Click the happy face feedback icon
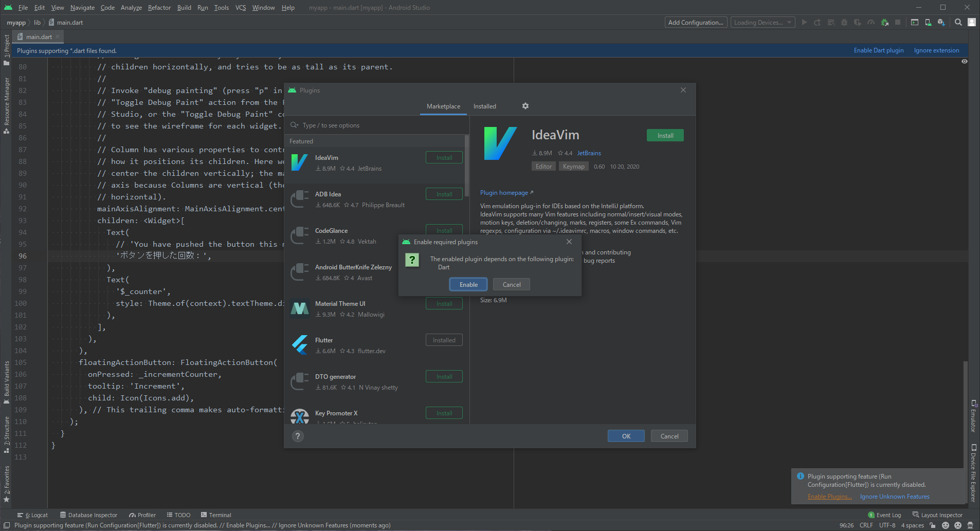The height and width of the screenshot is (531, 980). pos(946,525)
